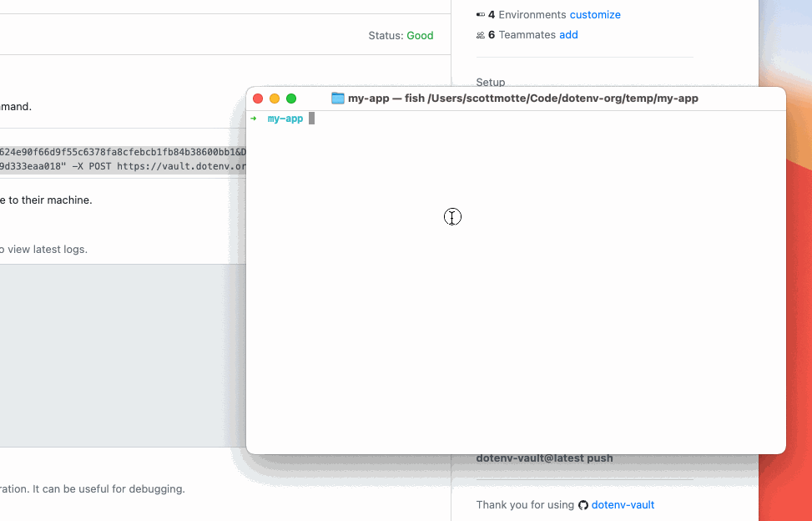Click the cyan 'my-app' prompt directory
This screenshot has height=521, width=812.
pos(285,119)
